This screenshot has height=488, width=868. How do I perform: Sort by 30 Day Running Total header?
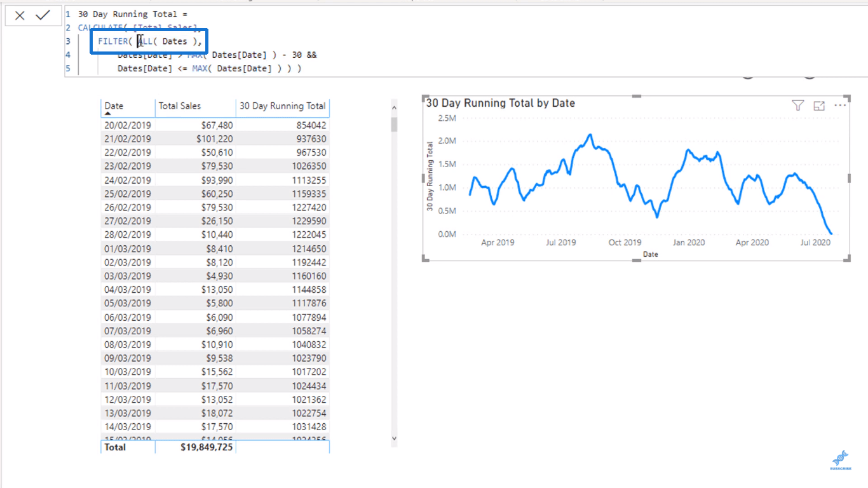point(283,106)
